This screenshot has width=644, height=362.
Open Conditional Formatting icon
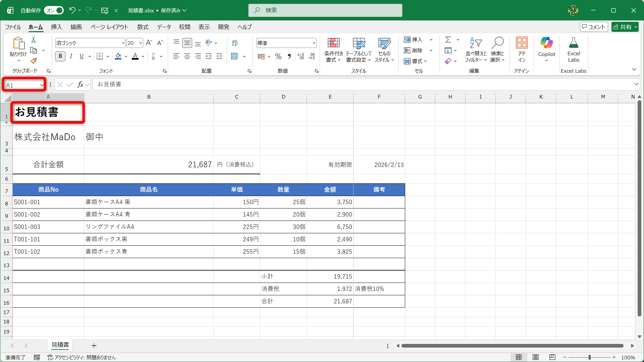click(x=333, y=50)
